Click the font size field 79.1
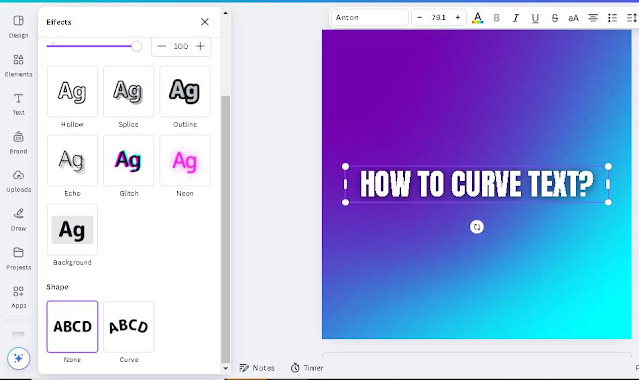 click(x=438, y=18)
